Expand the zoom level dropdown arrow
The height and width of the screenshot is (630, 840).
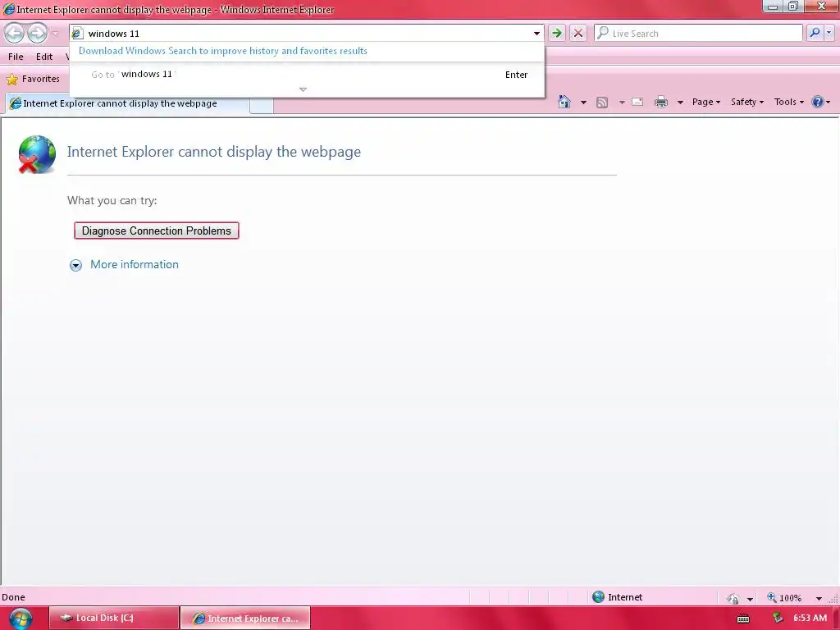click(x=819, y=599)
